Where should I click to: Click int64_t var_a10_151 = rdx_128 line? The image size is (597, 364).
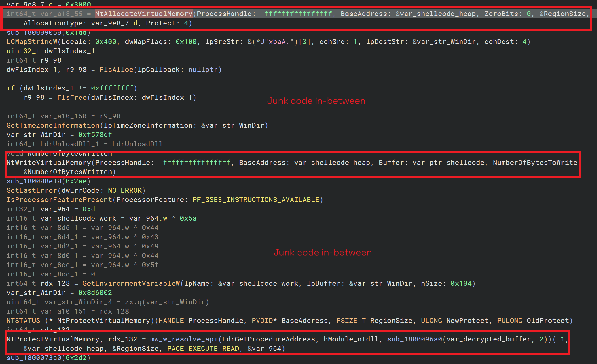click(x=68, y=311)
